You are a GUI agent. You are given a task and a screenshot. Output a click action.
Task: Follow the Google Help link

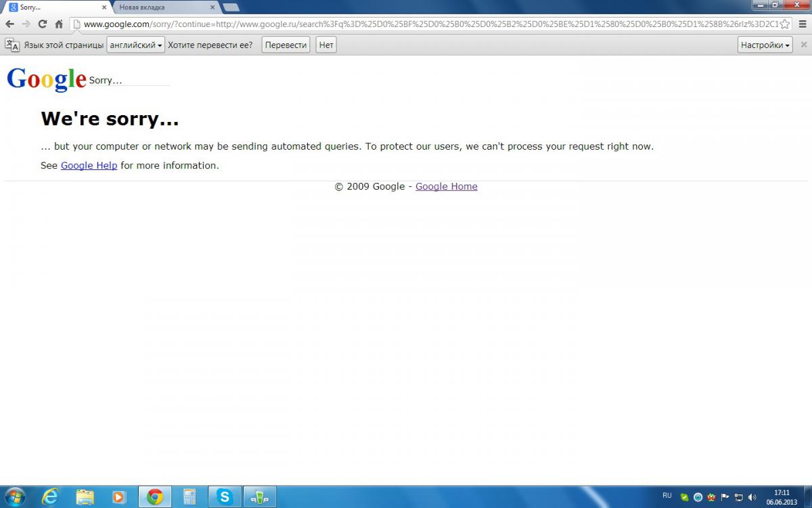(89, 165)
